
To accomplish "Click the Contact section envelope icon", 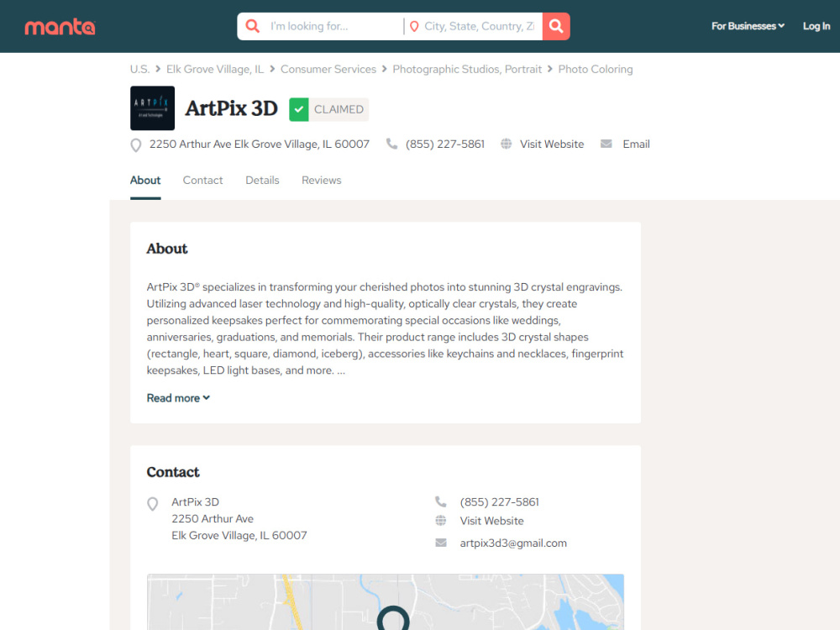I will pos(440,543).
